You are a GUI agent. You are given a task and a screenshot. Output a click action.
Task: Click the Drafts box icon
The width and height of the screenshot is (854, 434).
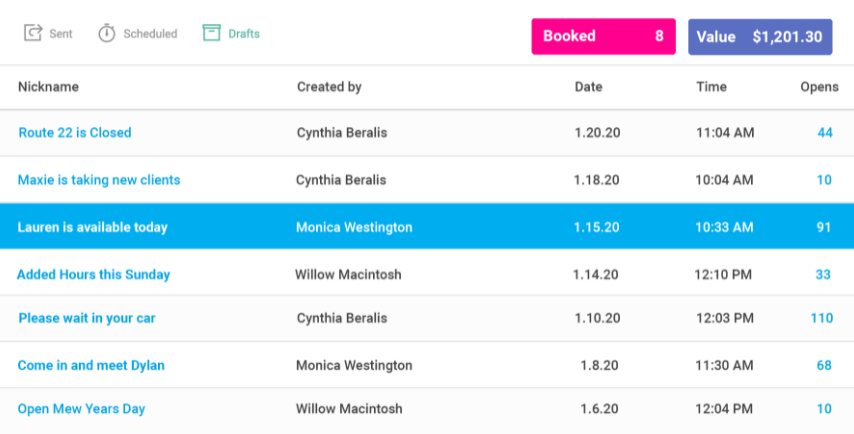211,33
